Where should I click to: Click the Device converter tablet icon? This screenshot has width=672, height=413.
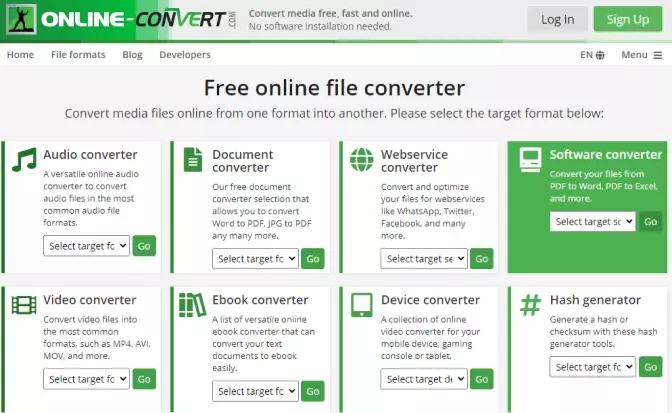click(x=362, y=305)
